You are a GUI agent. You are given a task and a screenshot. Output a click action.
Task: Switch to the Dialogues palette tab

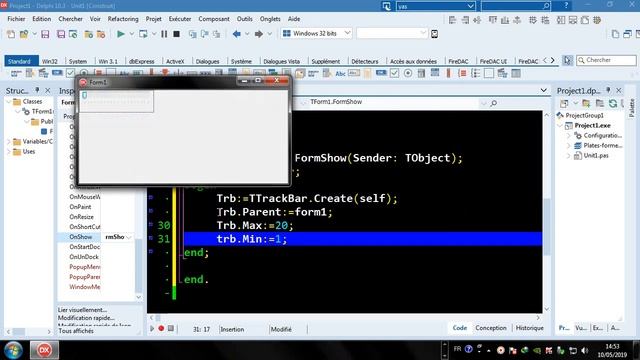(207, 61)
